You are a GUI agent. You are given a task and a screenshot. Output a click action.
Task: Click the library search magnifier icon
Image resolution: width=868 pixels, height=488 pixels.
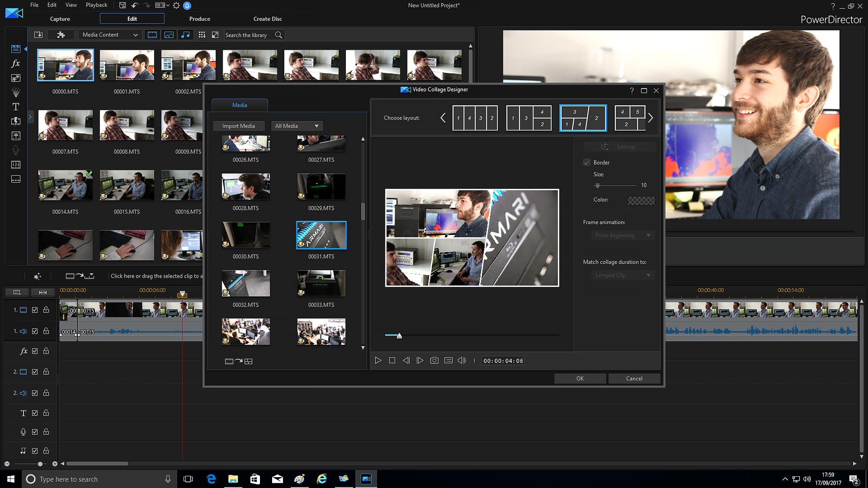coord(279,35)
